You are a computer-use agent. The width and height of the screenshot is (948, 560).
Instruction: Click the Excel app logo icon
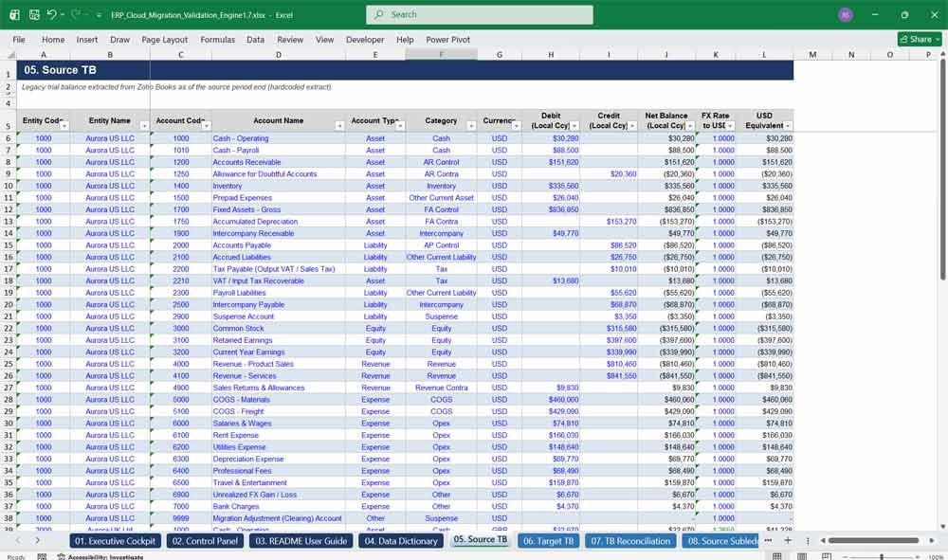(14, 14)
